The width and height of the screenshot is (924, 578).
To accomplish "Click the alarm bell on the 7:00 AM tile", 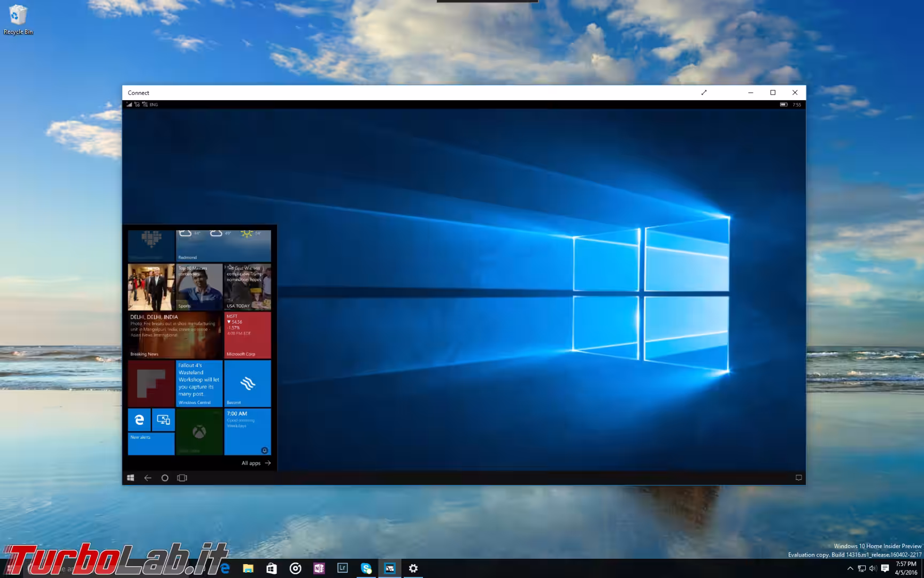I will tap(264, 450).
